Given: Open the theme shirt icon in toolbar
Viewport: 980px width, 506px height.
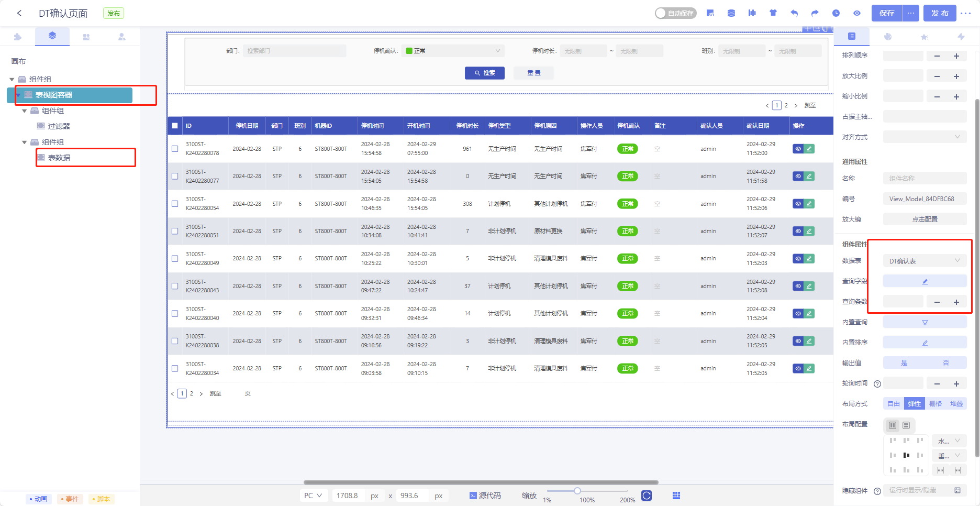Looking at the screenshot, I should tap(773, 13).
